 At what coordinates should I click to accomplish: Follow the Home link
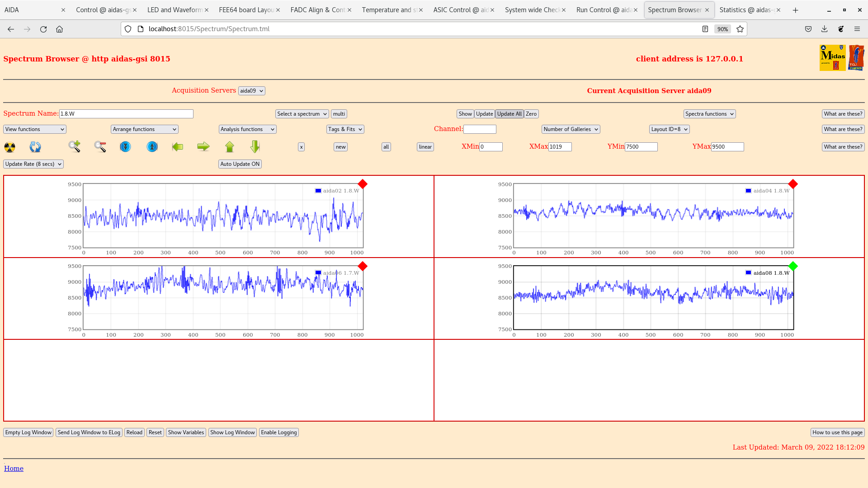(x=14, y=469)
